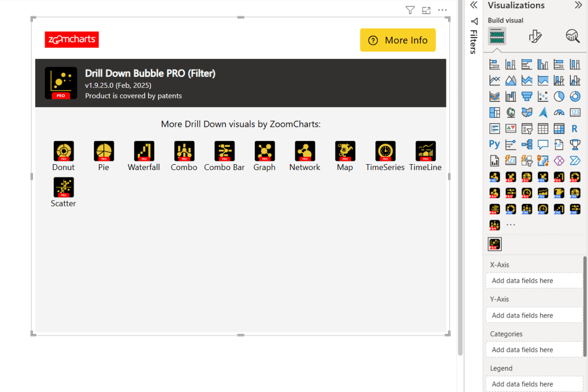588x392 pixels.
Task: Choose the Key influencers visual
Action: click(511, 145)
